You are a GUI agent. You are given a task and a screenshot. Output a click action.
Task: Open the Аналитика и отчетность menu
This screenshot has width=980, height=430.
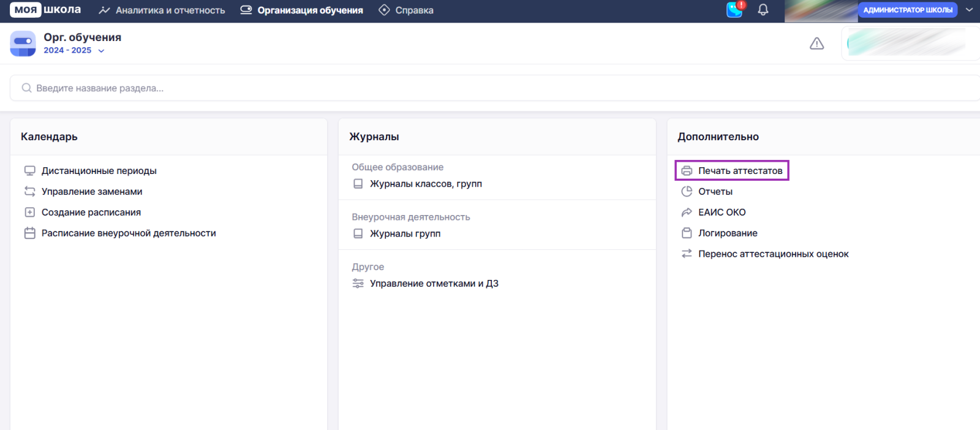tap(162, 10)
